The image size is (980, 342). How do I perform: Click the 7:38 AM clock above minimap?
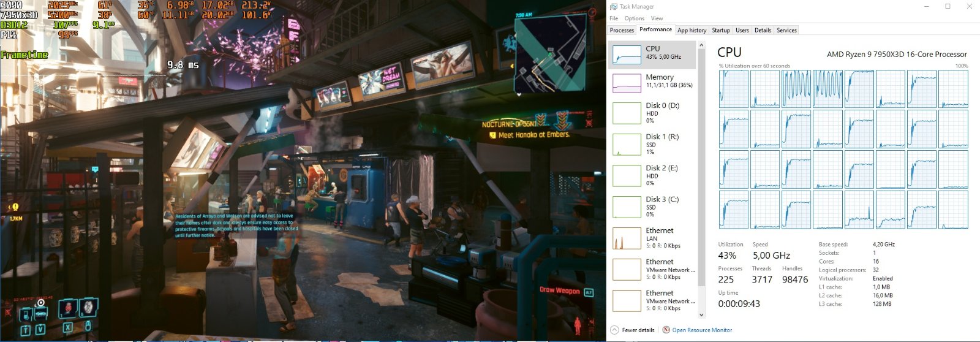524,15
